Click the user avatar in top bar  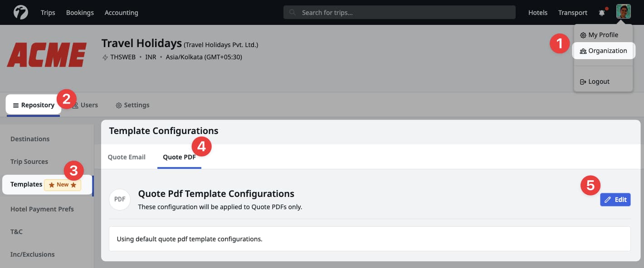(623, 11)
